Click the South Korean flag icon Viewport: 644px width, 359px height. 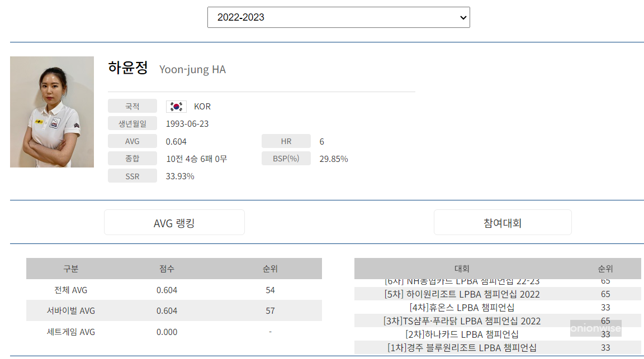(176, 106)
